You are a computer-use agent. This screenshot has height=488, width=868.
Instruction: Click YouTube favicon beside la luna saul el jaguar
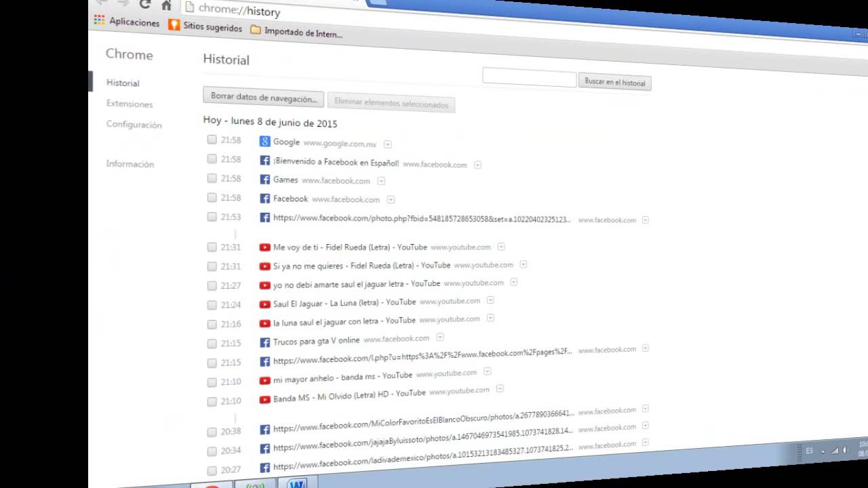265,323
